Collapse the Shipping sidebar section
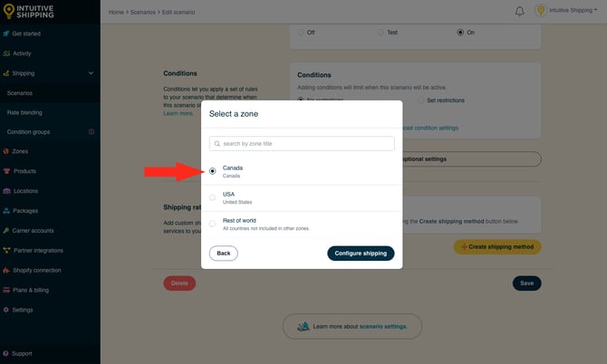 (91, 73)
